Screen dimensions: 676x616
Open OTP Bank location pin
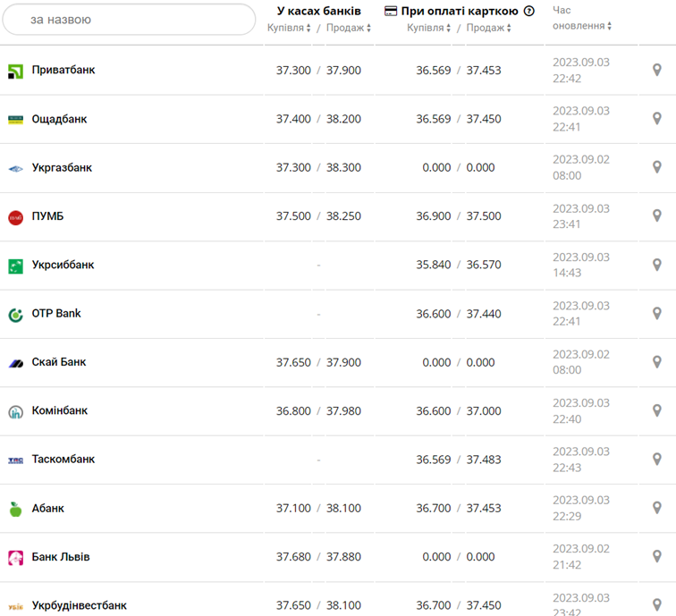click(x=656, y=314)
